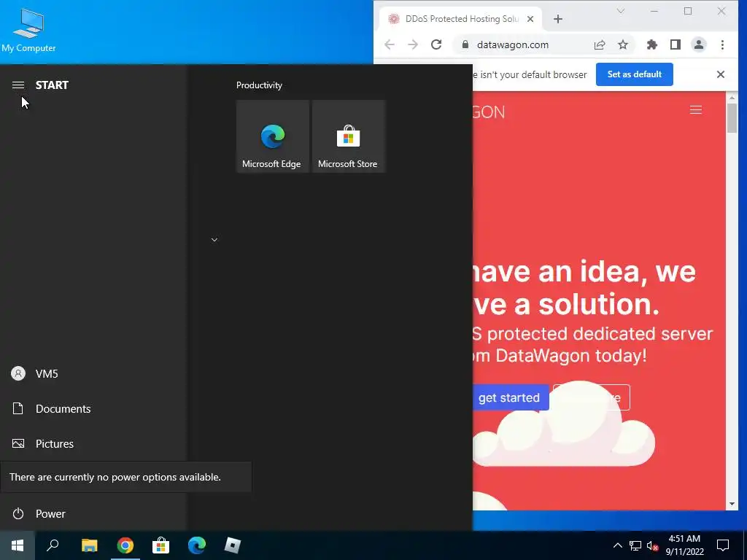Open File Explorer from taskbar

point(89,545)
